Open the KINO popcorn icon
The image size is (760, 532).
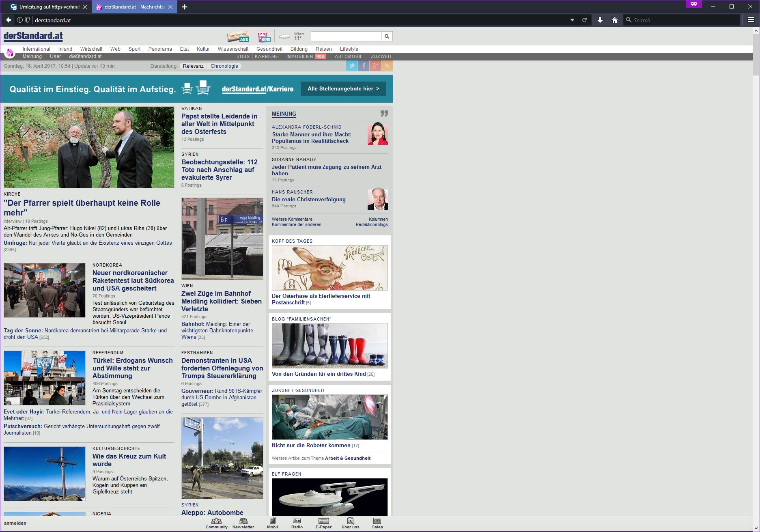pyautogui.click(x=265, y=37)
